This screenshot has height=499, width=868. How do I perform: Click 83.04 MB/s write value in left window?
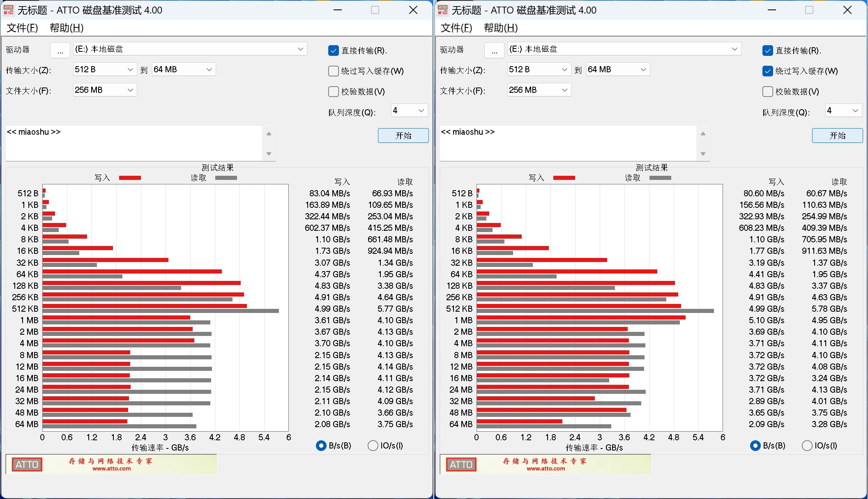(329, 193)
